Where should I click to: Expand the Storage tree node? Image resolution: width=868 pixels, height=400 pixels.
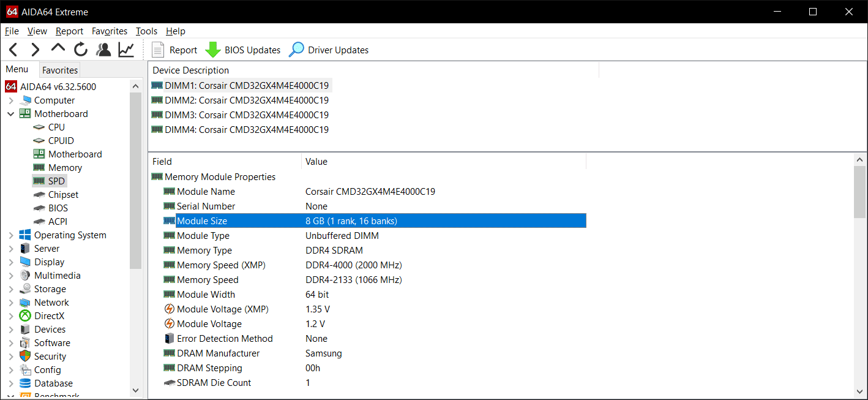(x=11, y=289)
